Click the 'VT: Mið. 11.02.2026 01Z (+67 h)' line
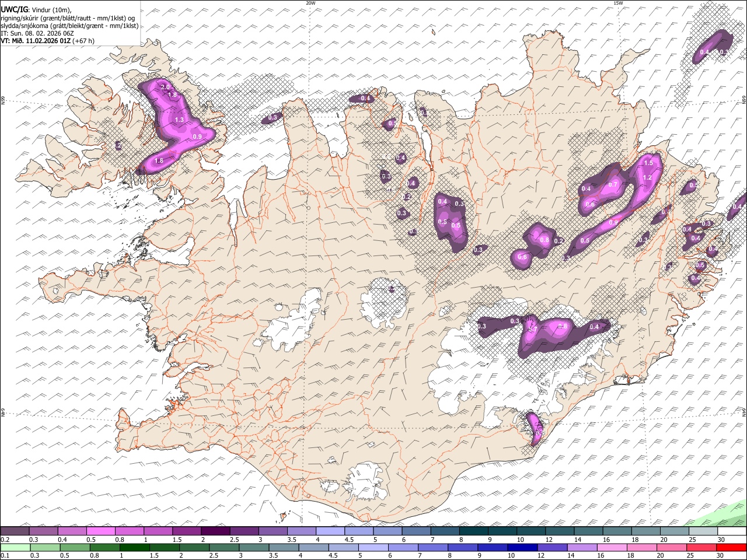 tap(47, 41)
